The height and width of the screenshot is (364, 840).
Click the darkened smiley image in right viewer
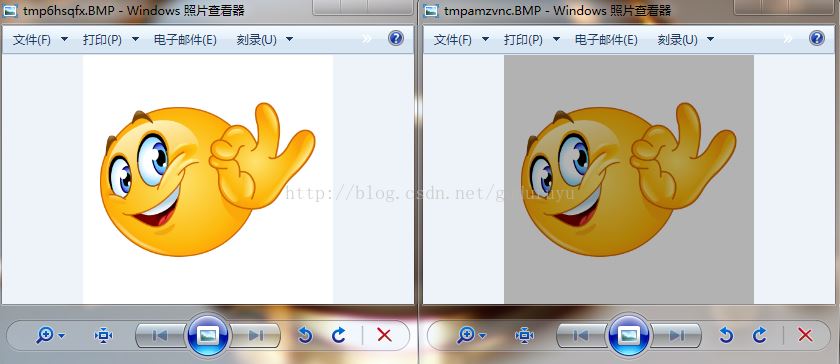click(x=629, y=179)
